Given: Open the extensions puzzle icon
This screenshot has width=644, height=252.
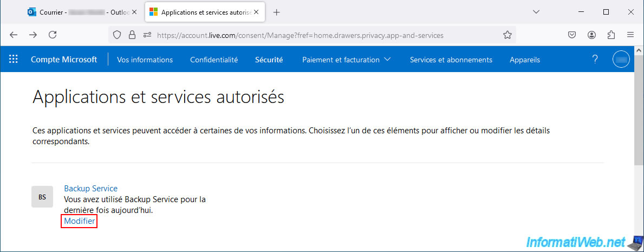Looking at the screenshot, I should click(x=611, y=35).
